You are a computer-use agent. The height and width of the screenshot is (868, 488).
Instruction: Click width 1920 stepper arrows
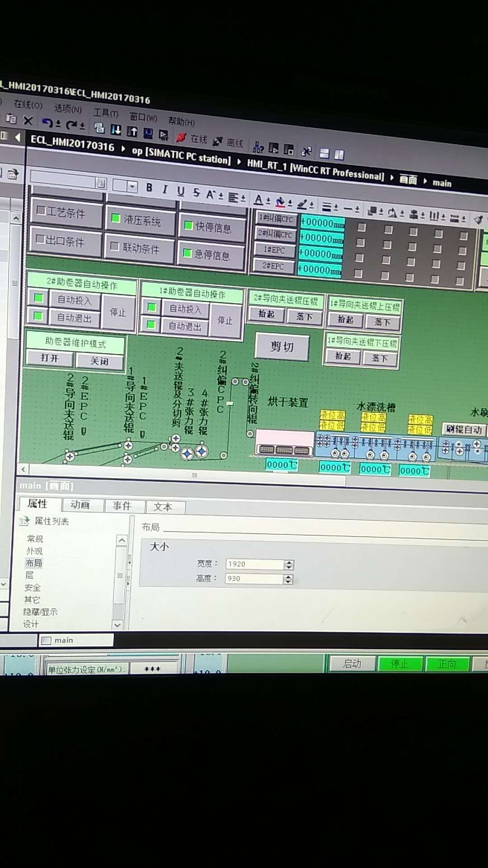point(289,565)
